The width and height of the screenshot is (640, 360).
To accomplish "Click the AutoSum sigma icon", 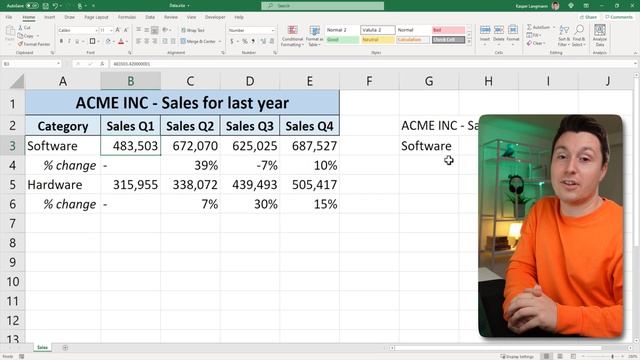I will 529,27.
